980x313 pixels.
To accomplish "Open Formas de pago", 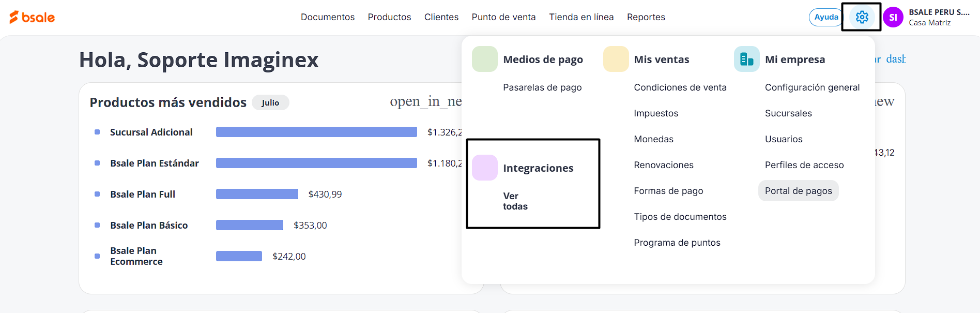I will click(668, 191).
